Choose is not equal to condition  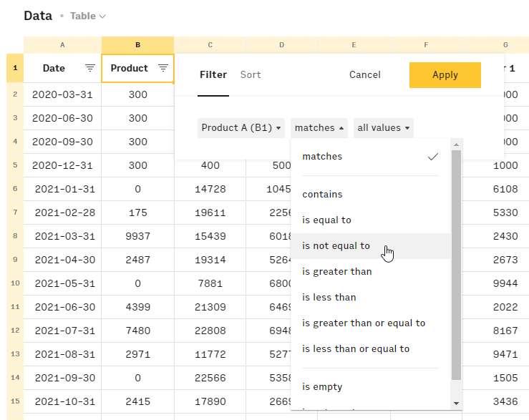[370, 246]
